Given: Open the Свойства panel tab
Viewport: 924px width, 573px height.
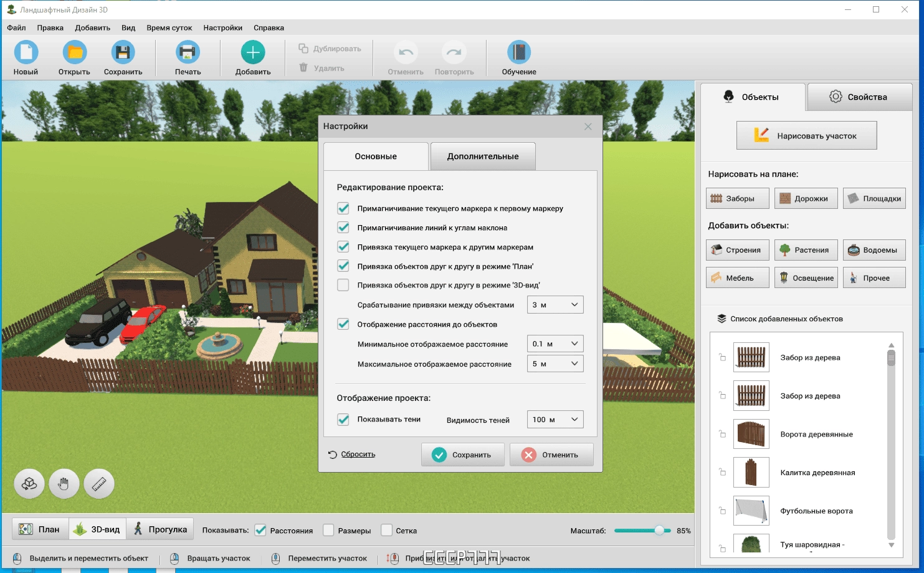Looking at the screenshot, I should (x=859, y=97).
